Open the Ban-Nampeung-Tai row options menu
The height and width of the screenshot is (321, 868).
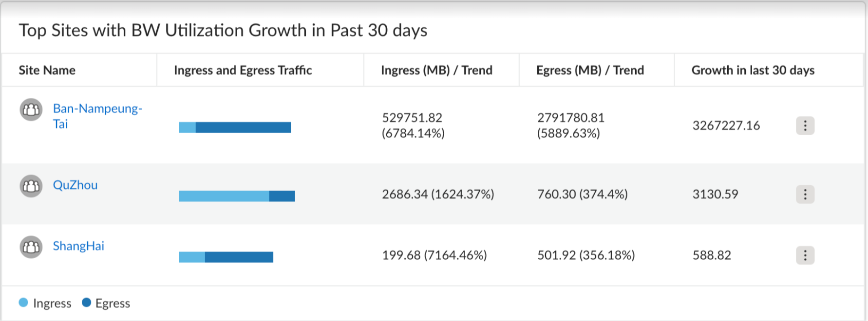click(x=805, y=125)
